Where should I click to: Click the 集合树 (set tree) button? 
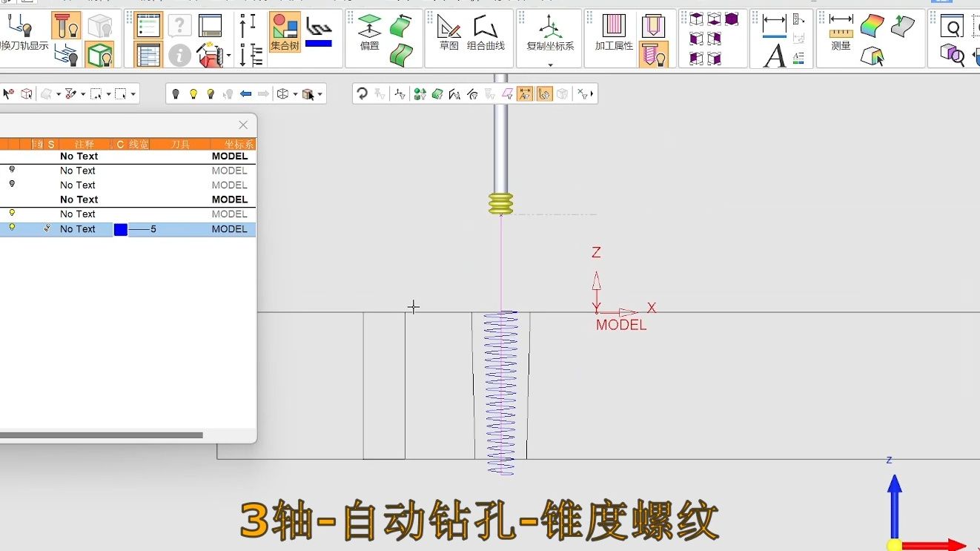285,33
